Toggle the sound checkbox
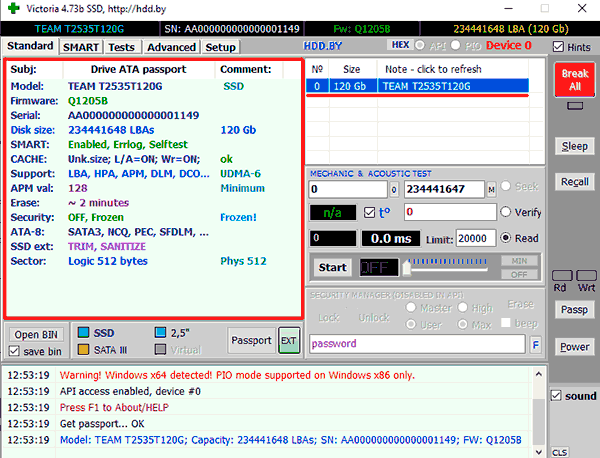 coord(556,396)
